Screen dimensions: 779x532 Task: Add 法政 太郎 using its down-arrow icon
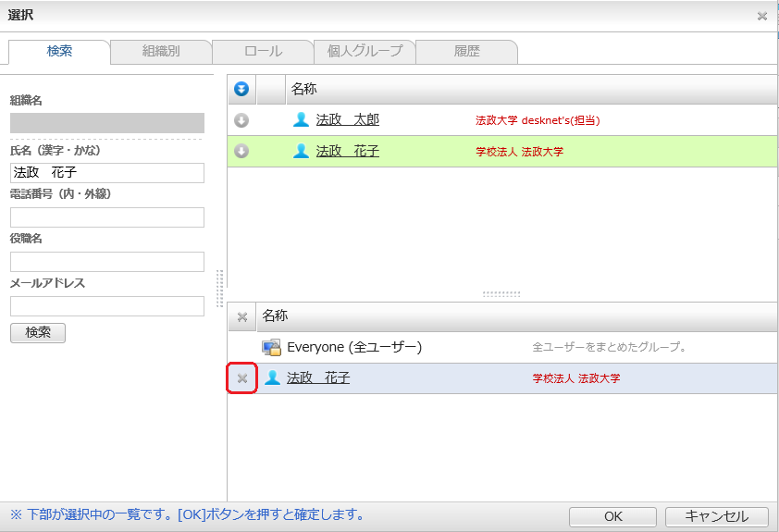click(x=241, y=120)
